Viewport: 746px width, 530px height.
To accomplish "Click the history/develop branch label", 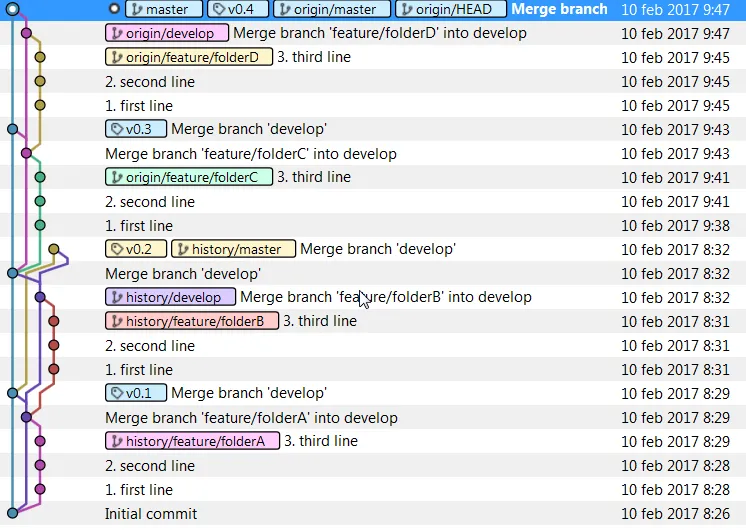I will [170, 297].
